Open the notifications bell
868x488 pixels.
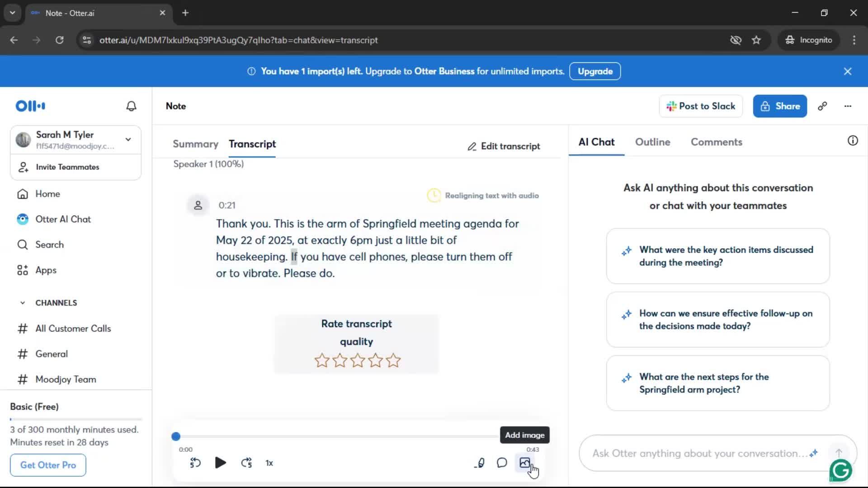[131, 106]
